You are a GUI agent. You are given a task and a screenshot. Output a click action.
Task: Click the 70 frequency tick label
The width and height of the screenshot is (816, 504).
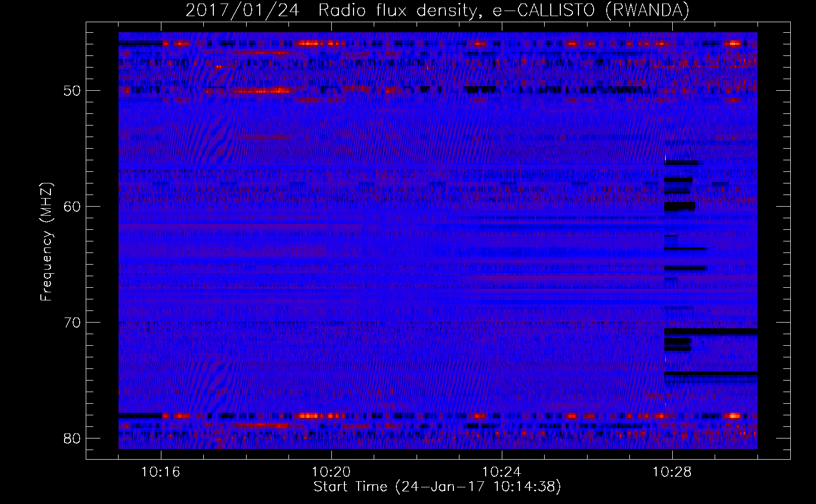point(73,323)
